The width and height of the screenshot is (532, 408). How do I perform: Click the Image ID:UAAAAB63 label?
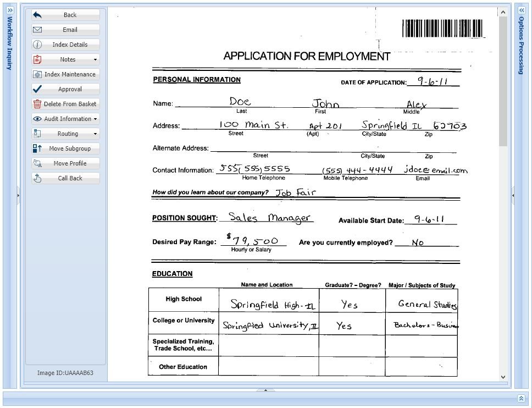coord(65,373)
